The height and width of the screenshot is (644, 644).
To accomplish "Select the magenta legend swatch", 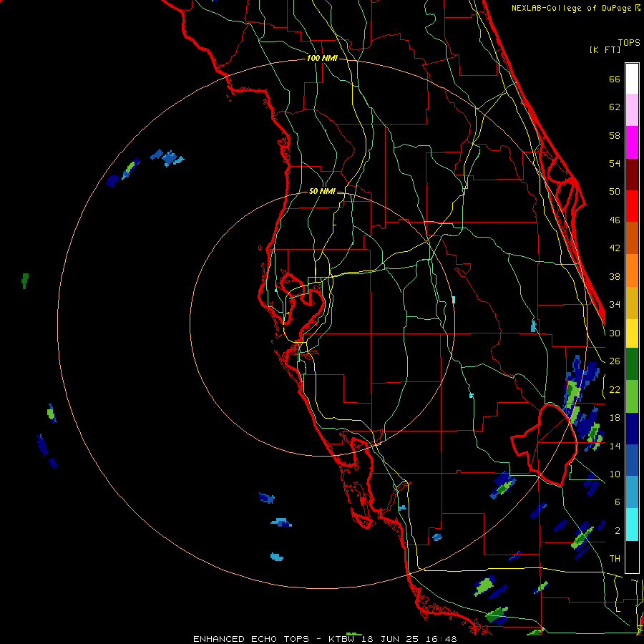I will pyautogui.click(x=632, y=142).
